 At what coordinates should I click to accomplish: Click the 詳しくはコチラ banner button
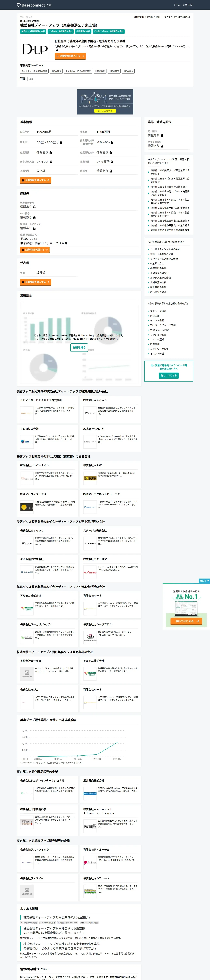(105, 111)
